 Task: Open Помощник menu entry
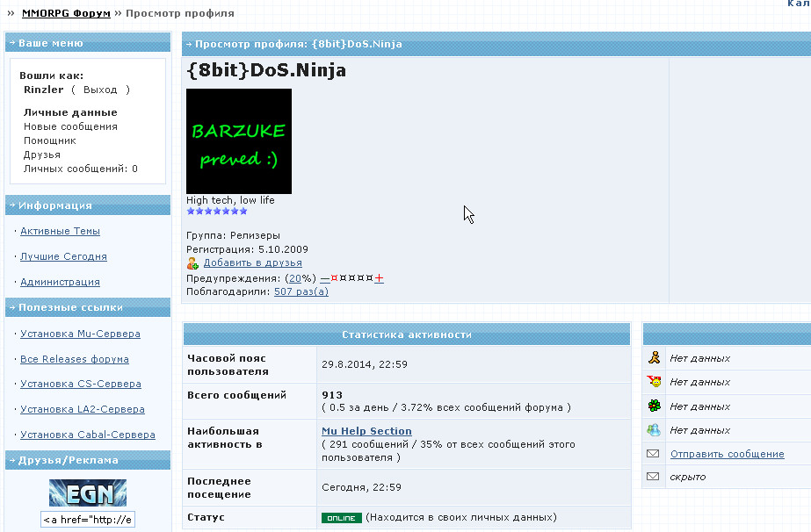(x=50, y=140)
